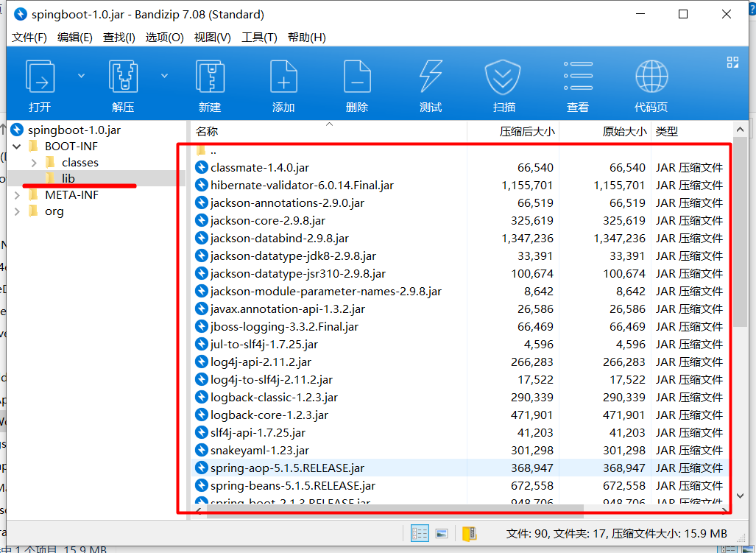Select the META-INF folder in tree
The height and width of the screenshot is (553, 756).
[71, 195]
